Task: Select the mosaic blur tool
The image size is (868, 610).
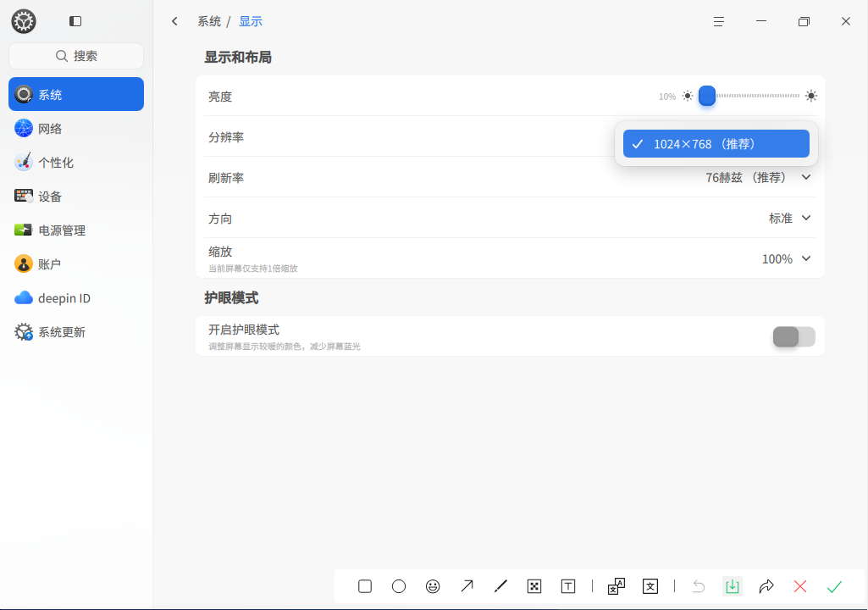Action: 534,586
